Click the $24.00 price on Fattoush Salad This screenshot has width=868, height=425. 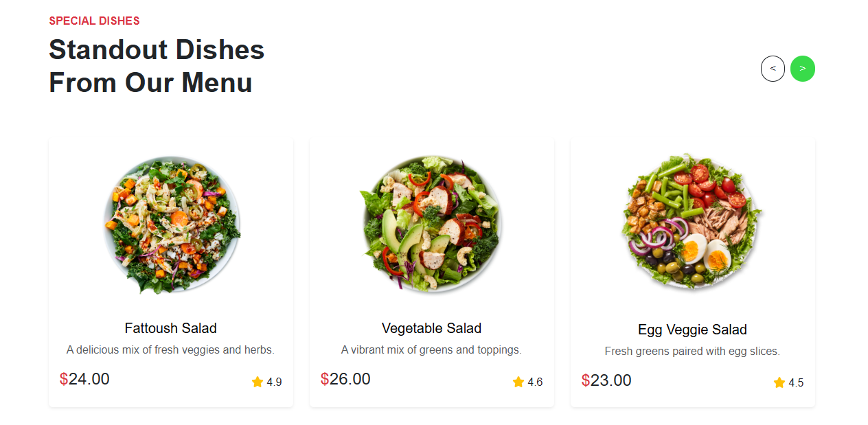84,378
